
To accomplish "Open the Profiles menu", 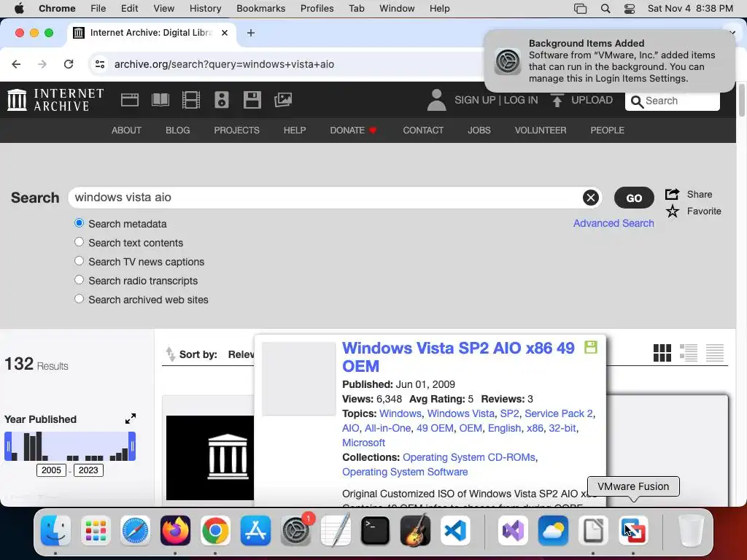I will 317,9.
